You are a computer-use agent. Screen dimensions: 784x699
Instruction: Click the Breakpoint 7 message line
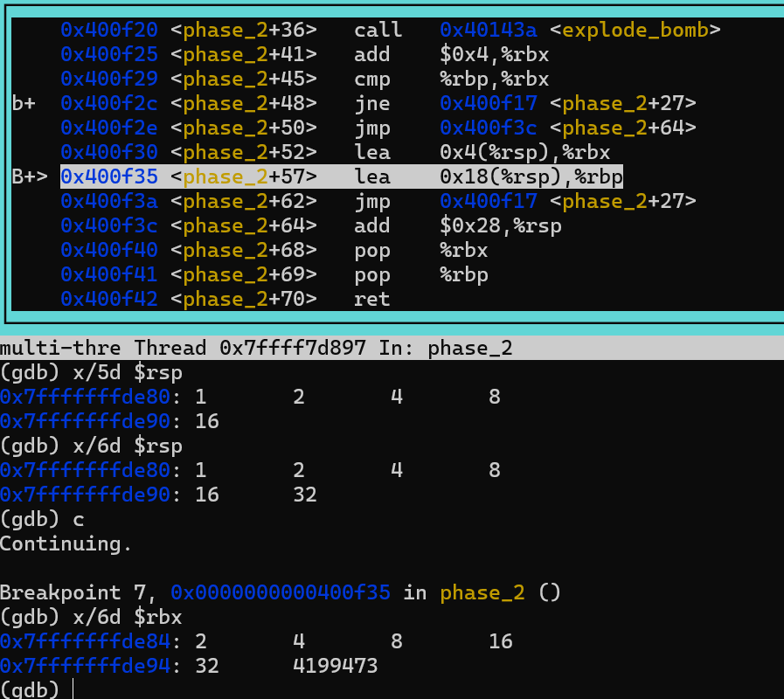click(x=280, y=592)
